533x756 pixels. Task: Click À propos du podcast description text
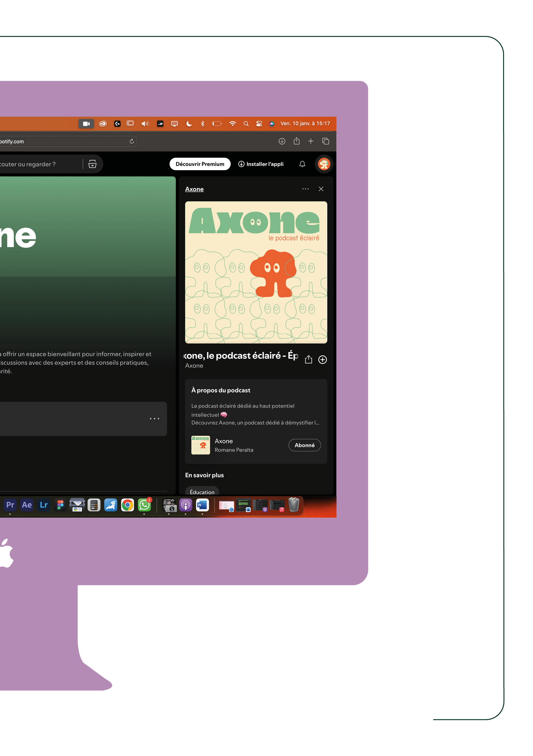(x=255, y=414)
